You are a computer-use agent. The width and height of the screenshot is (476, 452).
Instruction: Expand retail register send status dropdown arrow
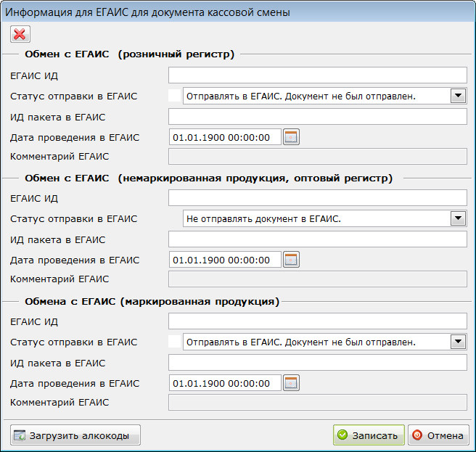click(x=458, y=96)
